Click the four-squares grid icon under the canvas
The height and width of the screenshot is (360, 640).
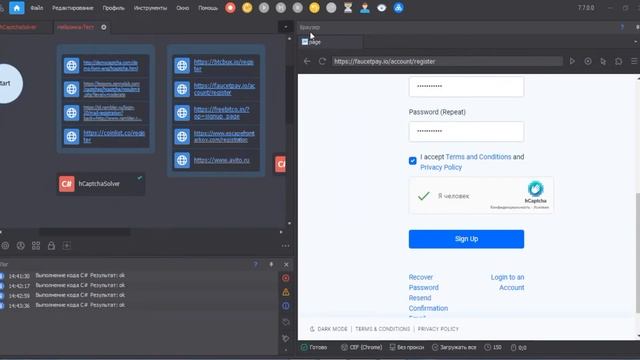pyautogui.click(x=36, y=246)
